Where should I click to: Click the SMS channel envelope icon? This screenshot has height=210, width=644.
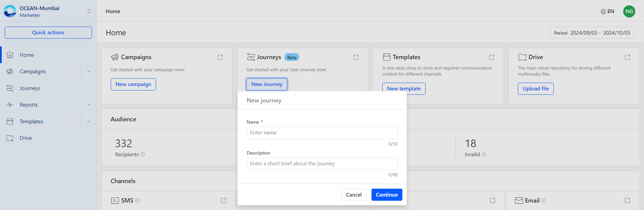tap(115, 201)
